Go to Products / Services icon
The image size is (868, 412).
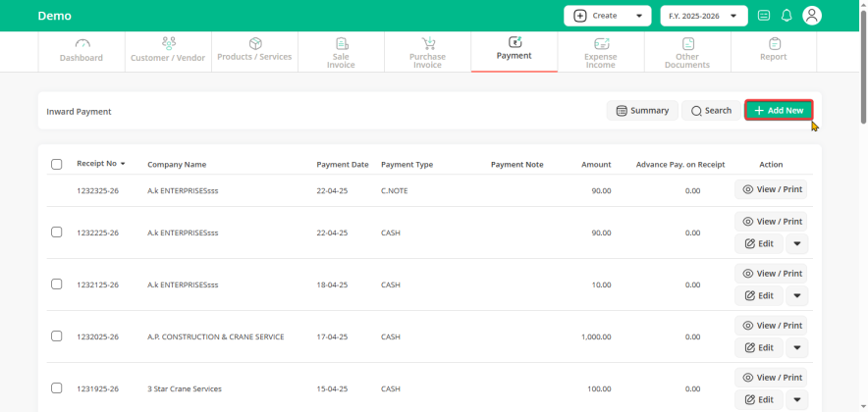[255, 44]
